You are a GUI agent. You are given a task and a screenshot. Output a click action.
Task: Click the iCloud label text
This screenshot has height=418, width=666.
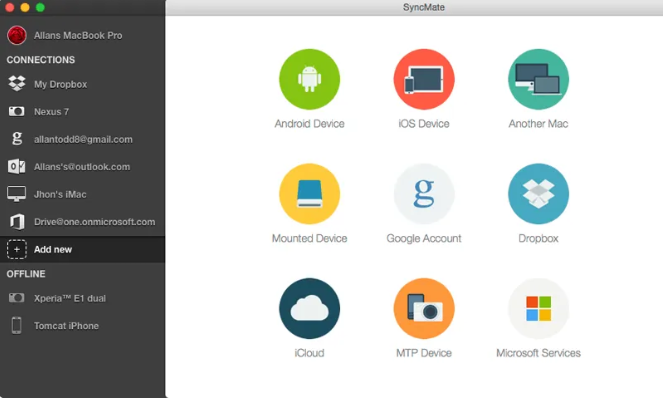click(309, 353)
